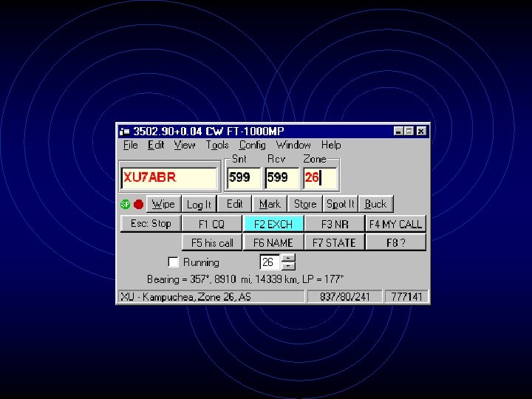The image size is (532, 399).
Task: Click the green SP indicator icon
Action: 125,204
